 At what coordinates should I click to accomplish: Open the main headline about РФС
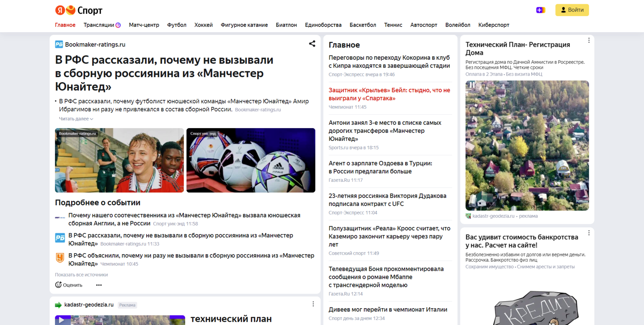coord(164,73)
